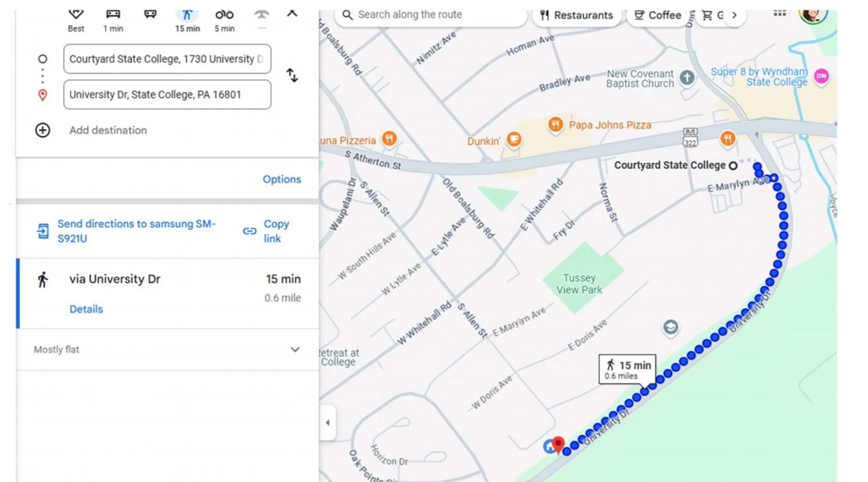
Task: Close the directions panel
Action: coord(292,14)
